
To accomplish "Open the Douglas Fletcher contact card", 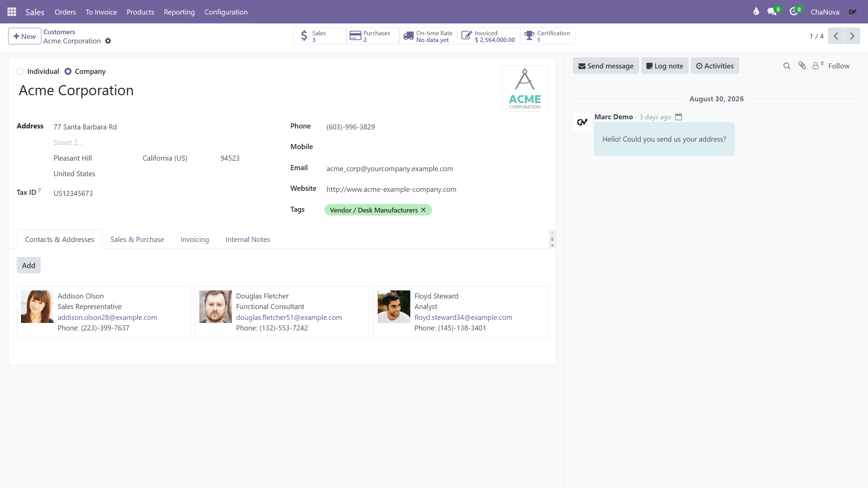I will click(282, 312).
